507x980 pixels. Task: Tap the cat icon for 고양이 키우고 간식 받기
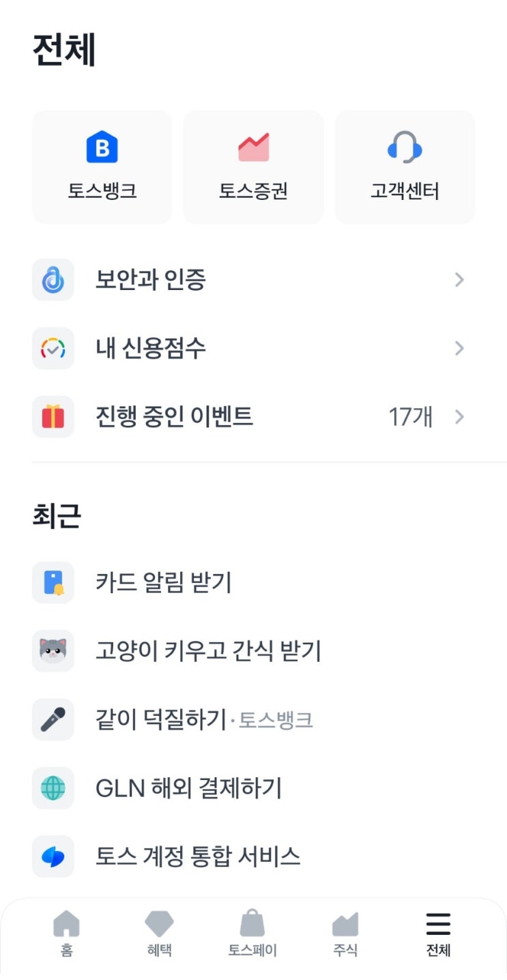tap(53, 651)
